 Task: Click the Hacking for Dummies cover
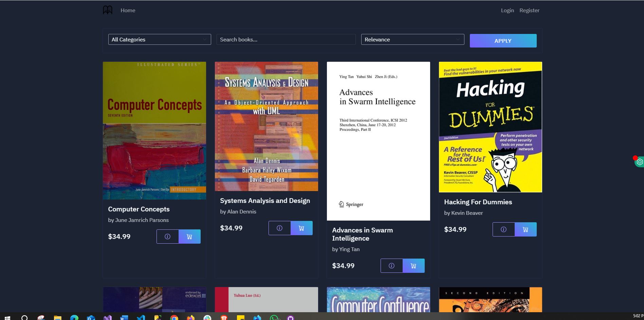[491, 127]
